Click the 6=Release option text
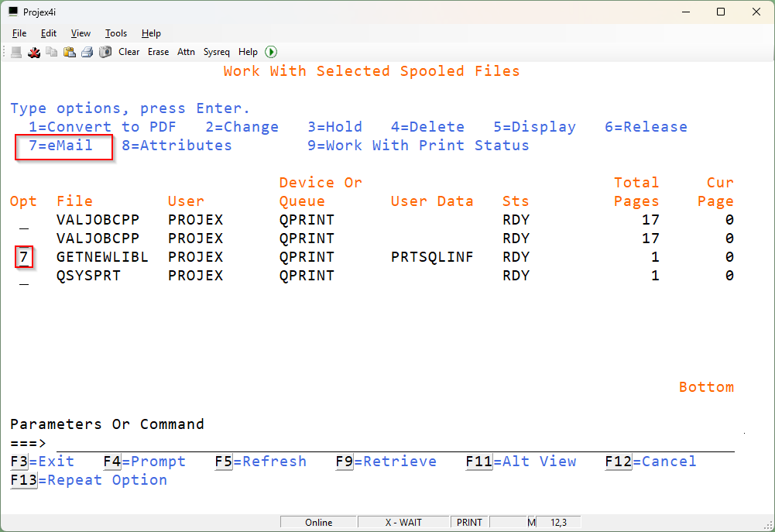The image size is (775, 532). click(646, 127)
